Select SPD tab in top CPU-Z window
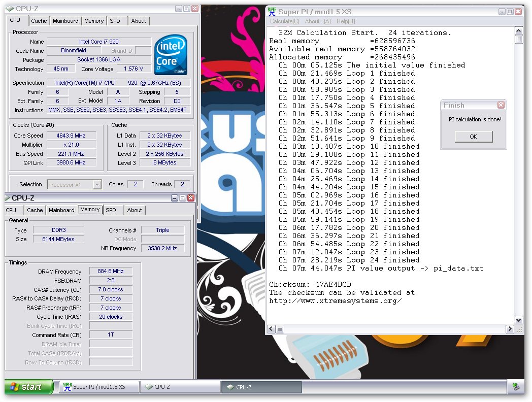 (115, 21)
